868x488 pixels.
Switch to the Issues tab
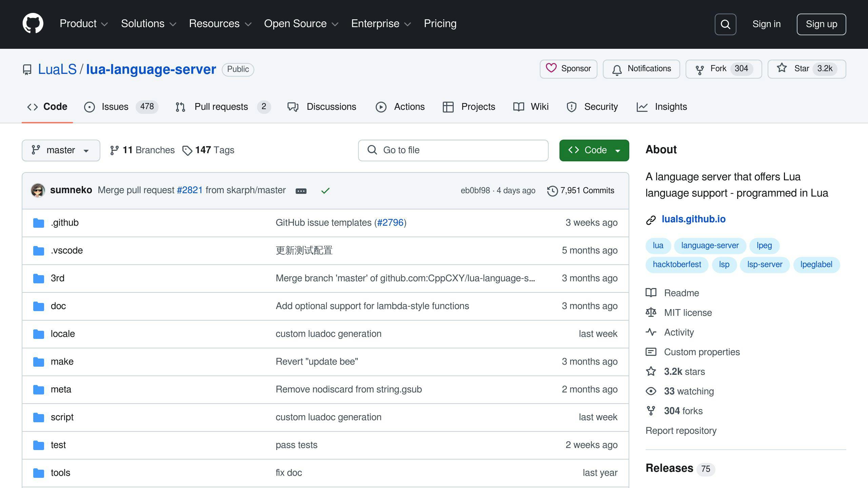pyautogui.click(x=121, y=107)
